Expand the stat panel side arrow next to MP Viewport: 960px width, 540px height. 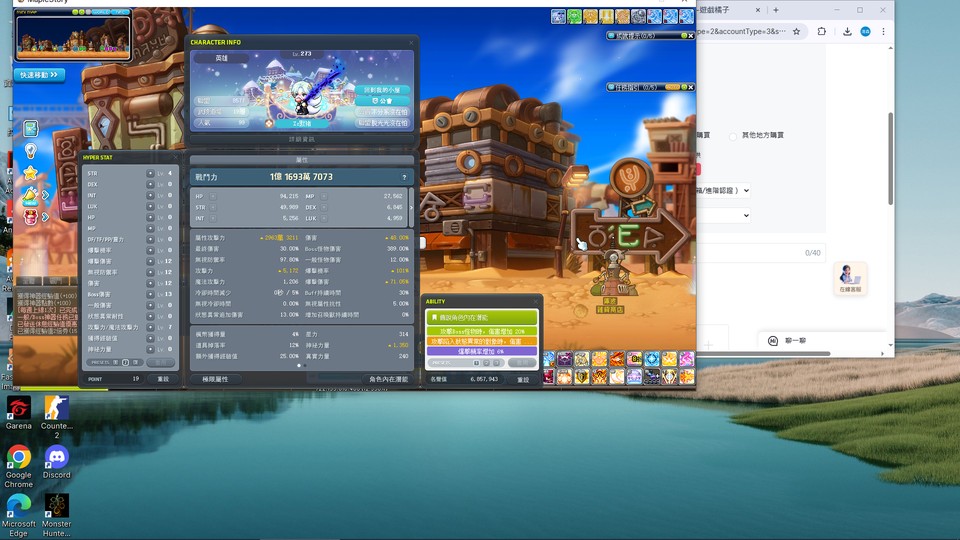[411, 208]
